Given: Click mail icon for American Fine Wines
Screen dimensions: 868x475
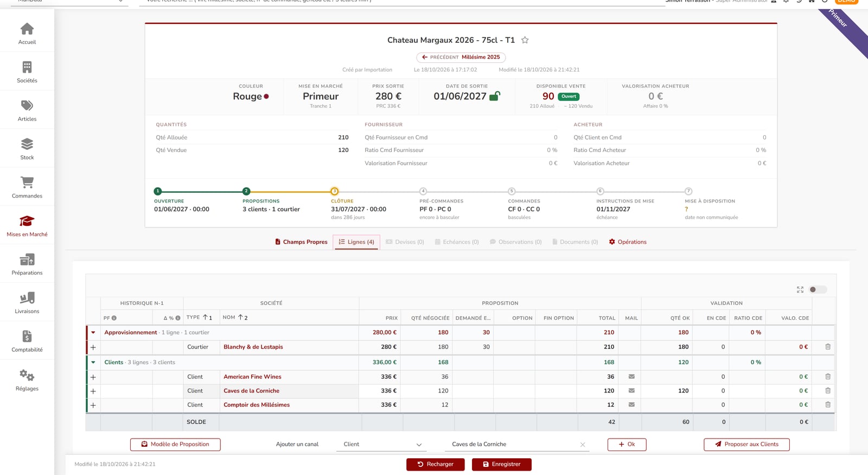Looking at the screenshot, I should (x=631, y=377).
